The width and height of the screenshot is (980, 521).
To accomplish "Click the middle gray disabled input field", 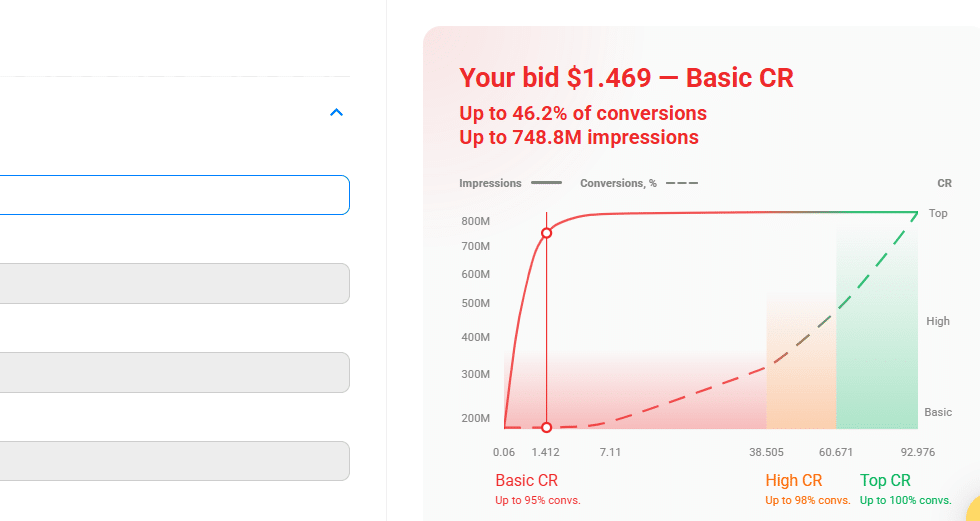I will 175,372.
